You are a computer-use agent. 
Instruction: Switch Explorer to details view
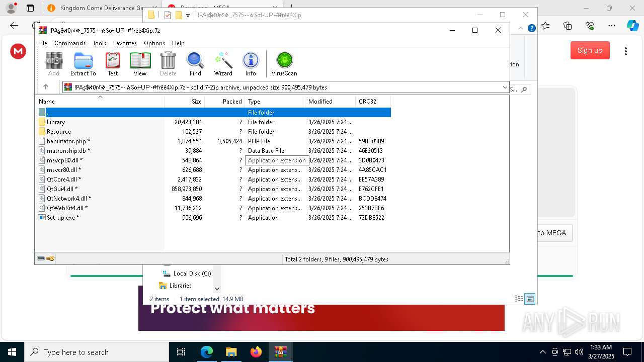[519, 299]
